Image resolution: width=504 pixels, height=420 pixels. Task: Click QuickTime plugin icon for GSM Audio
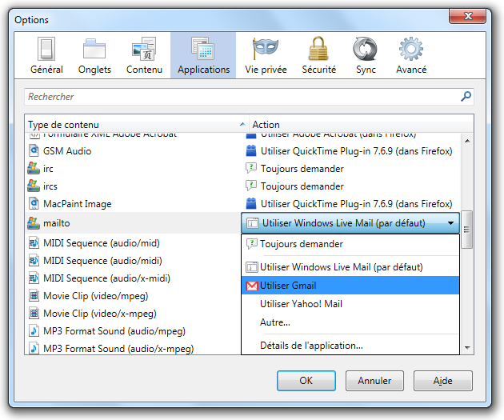(x=251, y=150)
